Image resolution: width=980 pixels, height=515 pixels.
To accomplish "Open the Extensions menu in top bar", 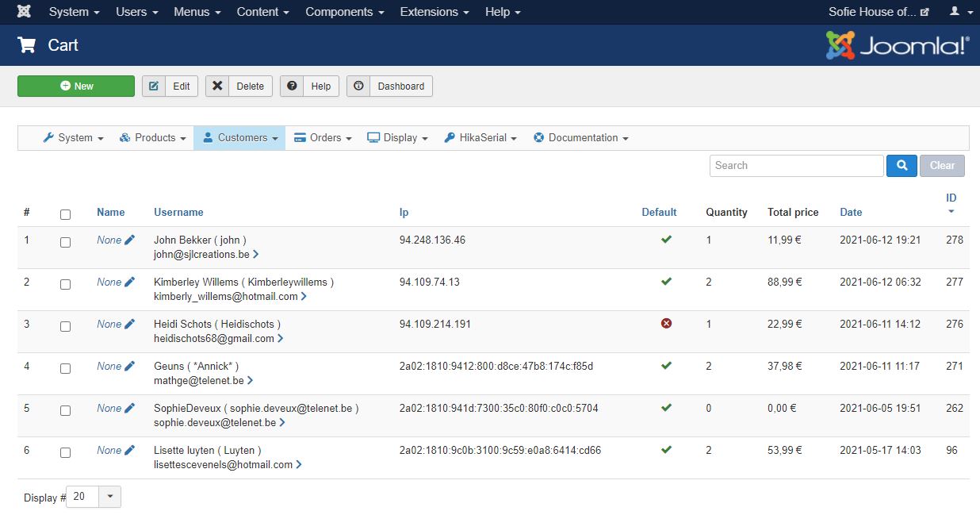I will [x=434, y=12].
